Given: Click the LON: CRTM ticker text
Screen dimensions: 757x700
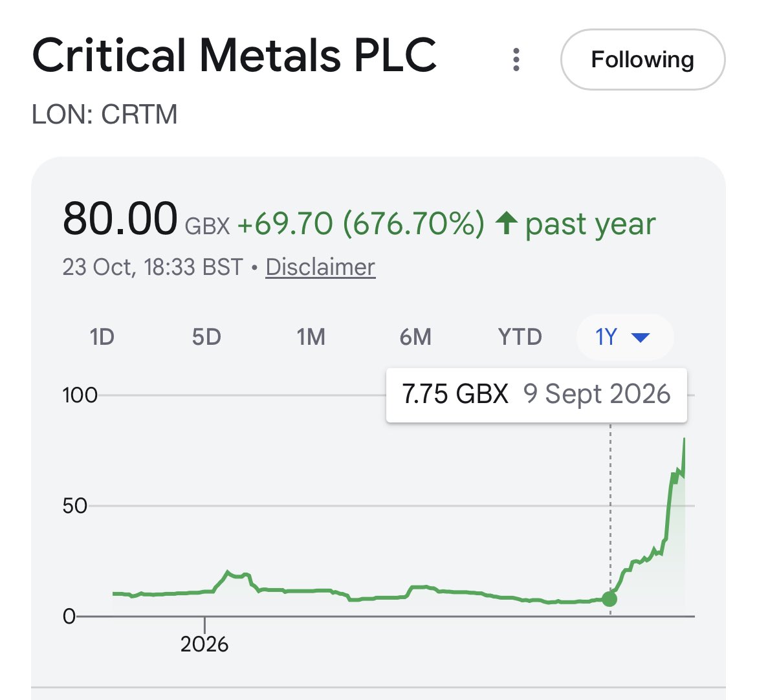Looking at the screenshot, I should click(105, 115).
